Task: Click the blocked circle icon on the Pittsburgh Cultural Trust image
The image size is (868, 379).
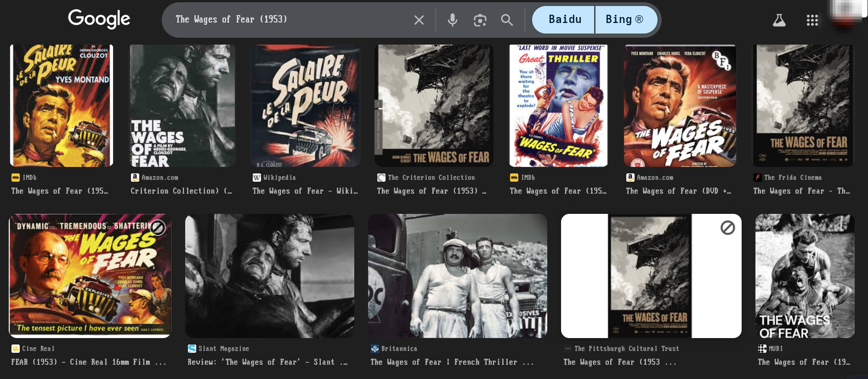Action: pyautogui.click(x=728, y=227)
